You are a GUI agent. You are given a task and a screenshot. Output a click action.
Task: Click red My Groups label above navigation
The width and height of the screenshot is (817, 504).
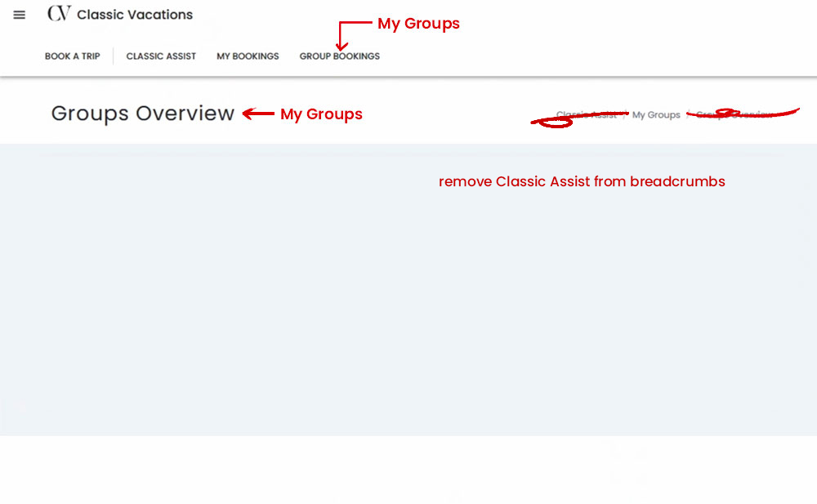tap(418, 24)
